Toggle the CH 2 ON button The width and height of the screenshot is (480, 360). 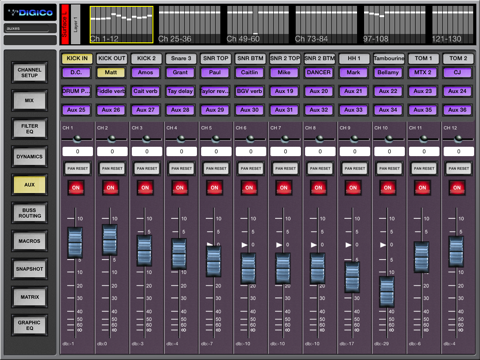click(111, 188)
